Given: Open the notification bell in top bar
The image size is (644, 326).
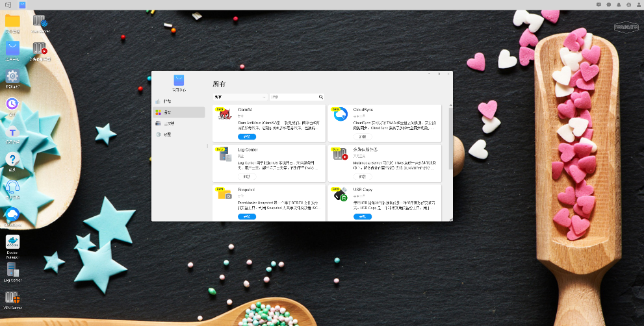Looking at the screenshot, I should point(619,5).
